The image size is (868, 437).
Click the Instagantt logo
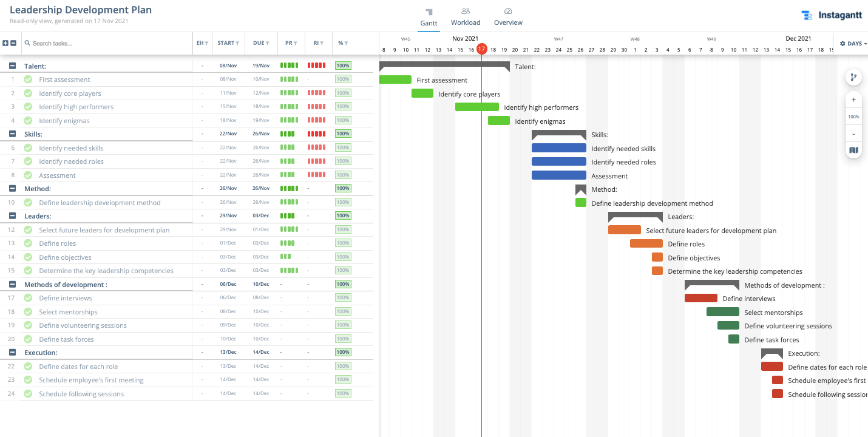831,16
